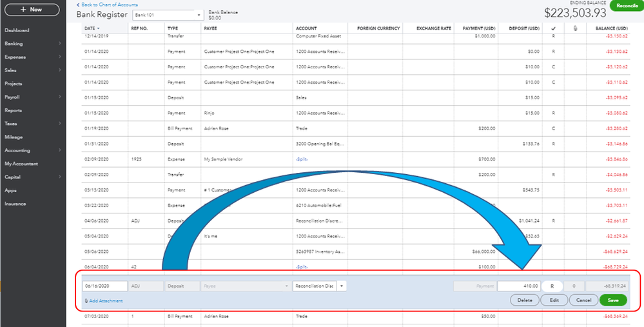Click the EXCHANGE RATE column header

pos(434,28)
